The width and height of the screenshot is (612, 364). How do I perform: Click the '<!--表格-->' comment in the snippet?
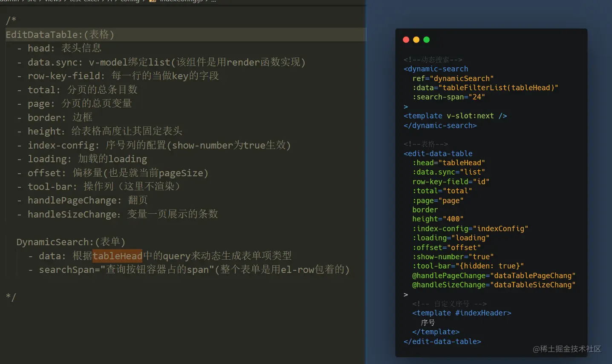(x=426, y=144)
